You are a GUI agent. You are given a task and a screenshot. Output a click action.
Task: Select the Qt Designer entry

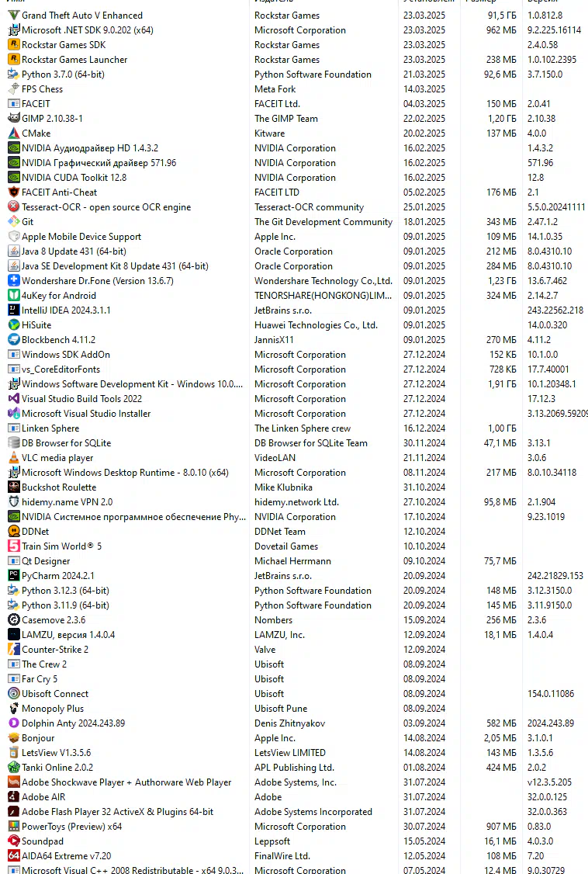pos(46,561)
